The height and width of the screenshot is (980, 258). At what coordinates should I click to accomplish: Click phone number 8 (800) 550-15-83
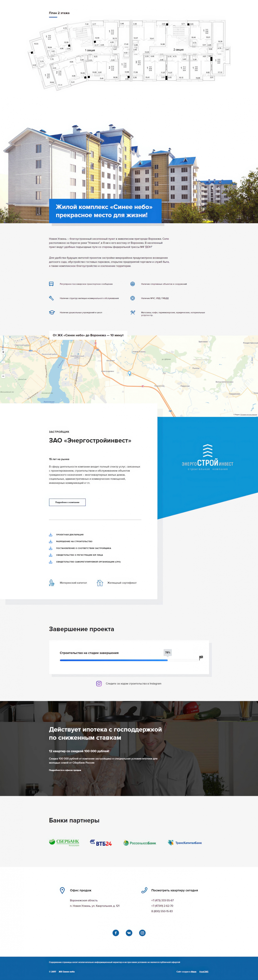[162, 911]
